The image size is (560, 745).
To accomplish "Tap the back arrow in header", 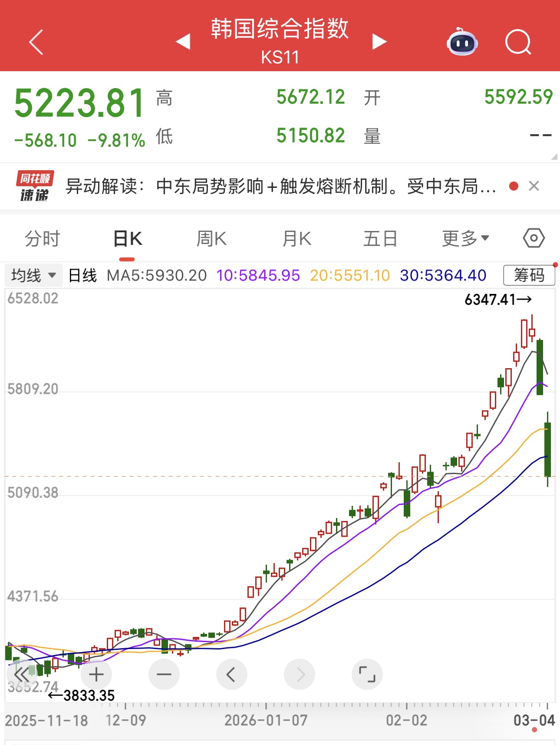I will point(36,42).
